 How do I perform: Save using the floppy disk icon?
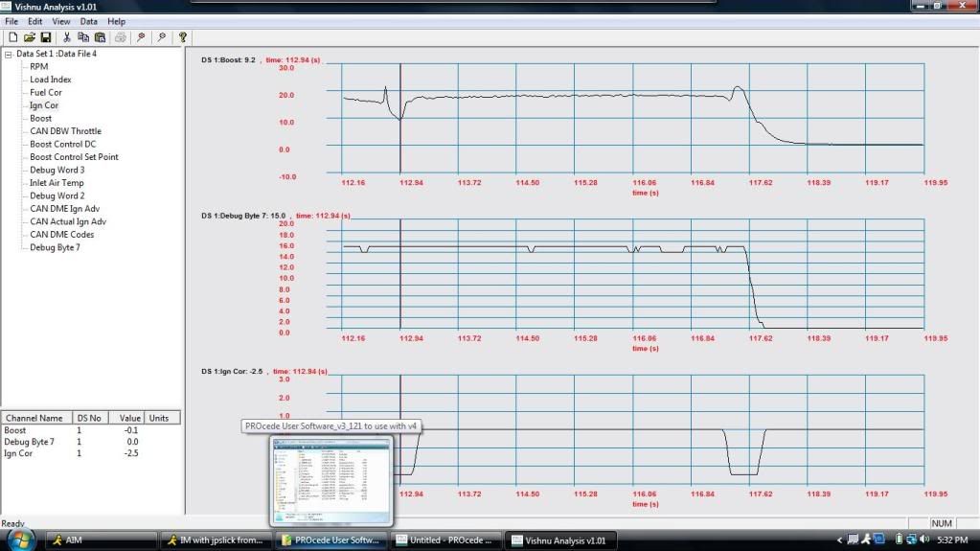[x=45, y=37]
